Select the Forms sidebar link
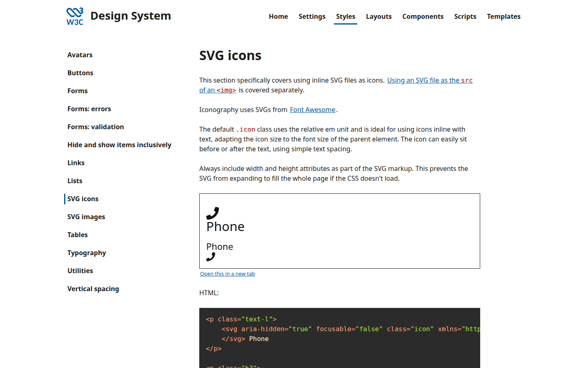Image resolution: width=588 pixels, height=368 pixels. pos(78,91)
